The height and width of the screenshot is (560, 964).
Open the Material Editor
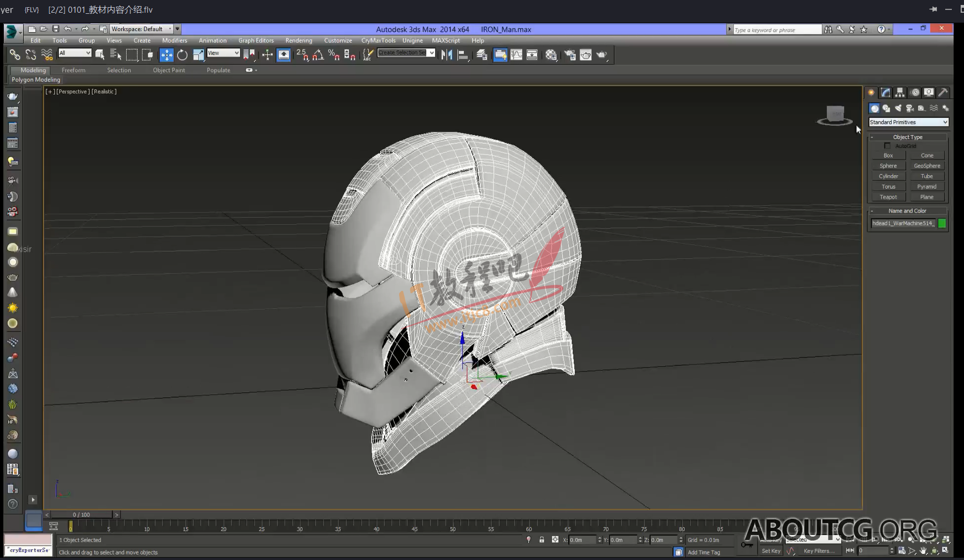point(551,55)
